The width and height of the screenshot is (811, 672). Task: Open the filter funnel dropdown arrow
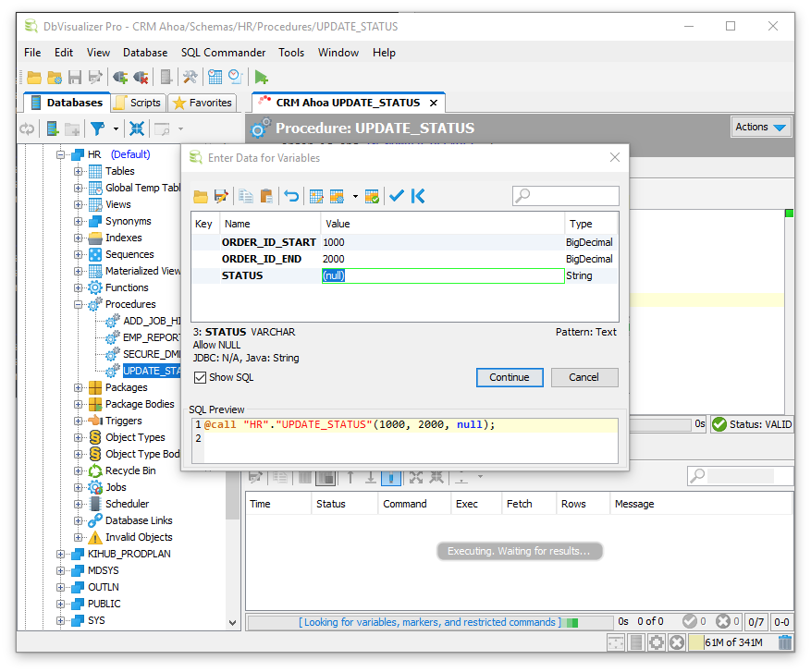point(116,129)
